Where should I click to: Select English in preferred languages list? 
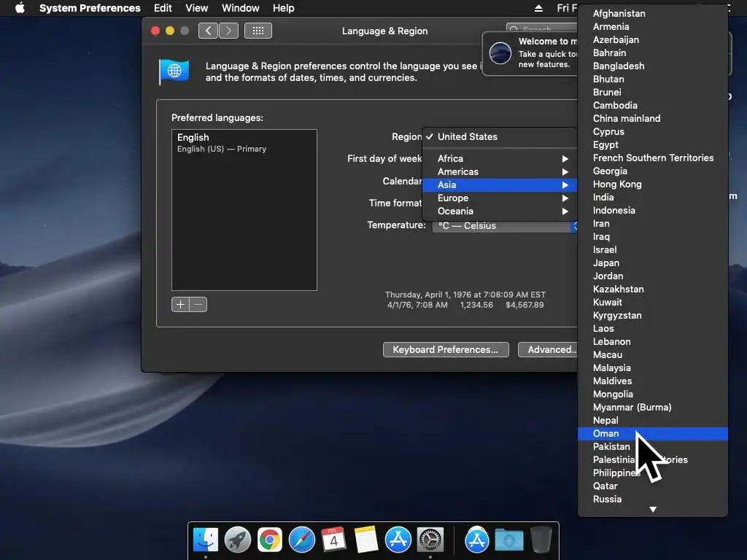(x=244, y=143)
